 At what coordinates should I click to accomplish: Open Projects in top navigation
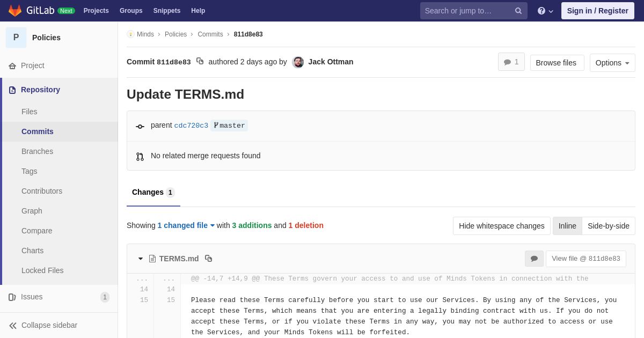click(96, 11)
